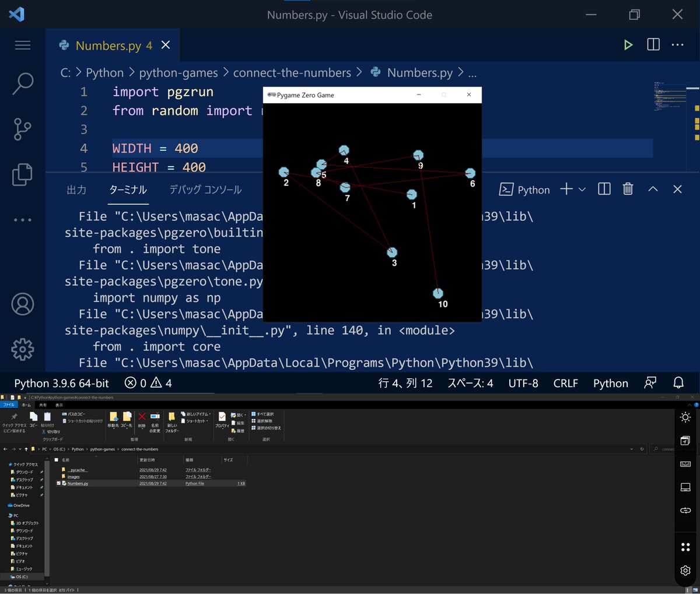Screen dimensions: 700x594
Task: Open ファイル tab in Explorer ribbon
Action: click(9, 405)
